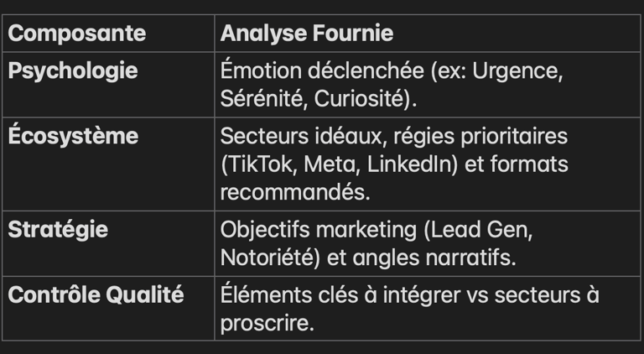Image resolution: width=644 pixels, height=354 pixels.
Task: Select the Écosystème row label
Action: (x=74, y=136)
